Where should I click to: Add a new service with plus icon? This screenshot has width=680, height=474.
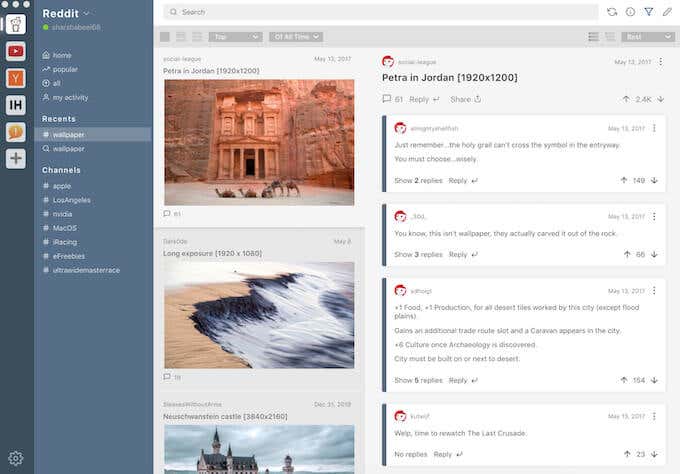coord(16,157)
